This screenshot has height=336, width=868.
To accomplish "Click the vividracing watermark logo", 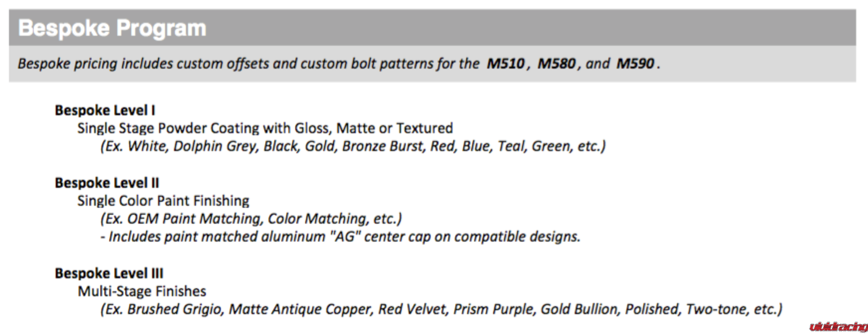I will tap(838, 327).
